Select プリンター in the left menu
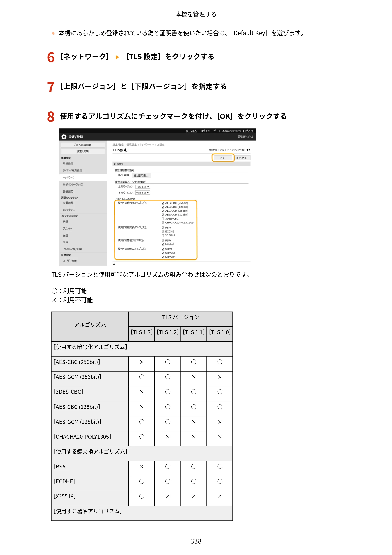Viewport: 392px width, 555px height. 67,228
